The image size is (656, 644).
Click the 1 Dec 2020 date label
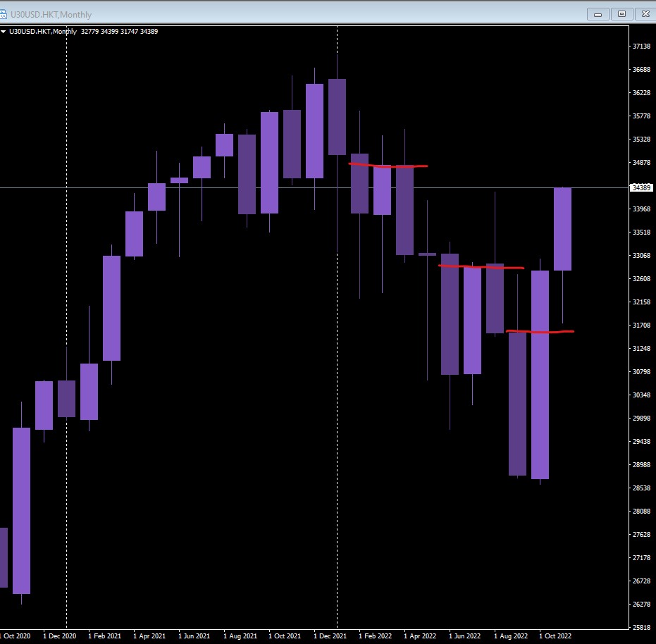59,636
